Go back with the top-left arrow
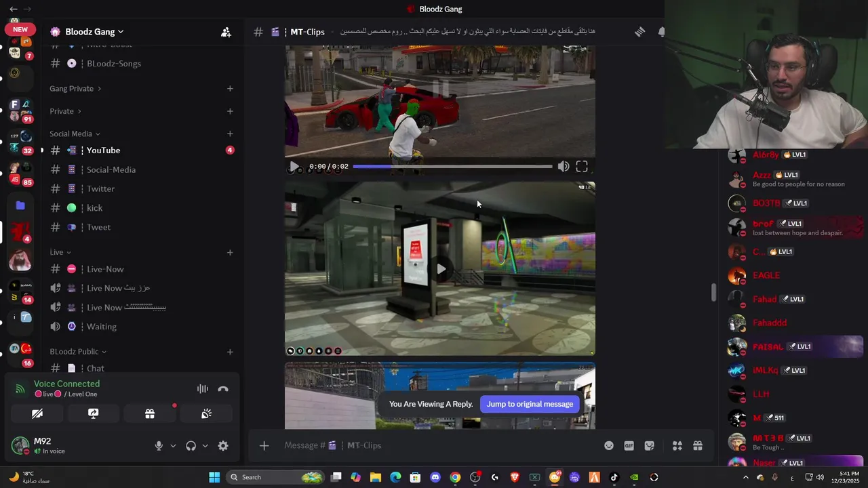Screen dimensions: 868x488 point(13,9)
